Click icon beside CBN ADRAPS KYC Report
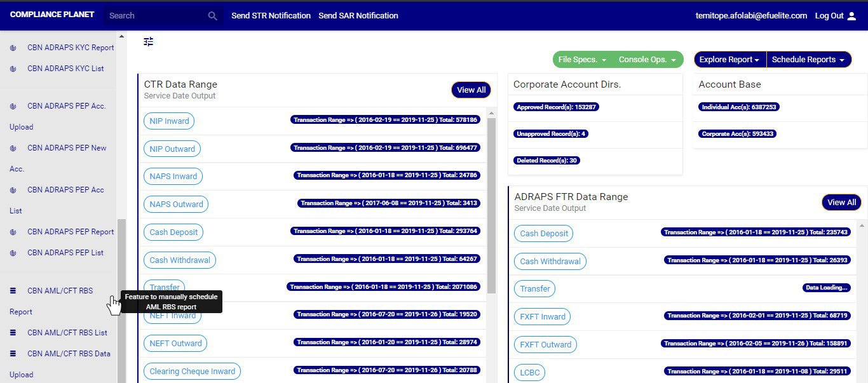 13,48
